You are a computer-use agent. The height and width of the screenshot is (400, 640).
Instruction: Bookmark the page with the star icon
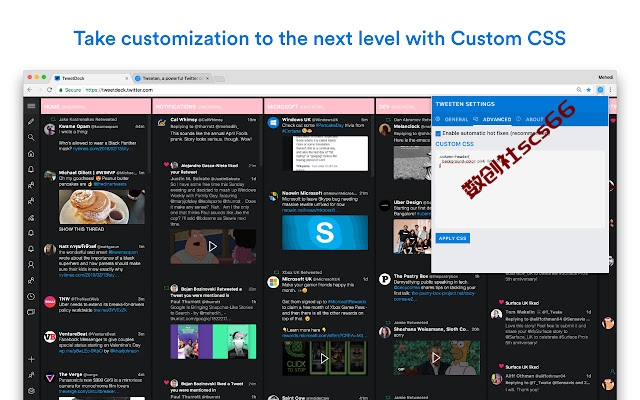[589, 90]
